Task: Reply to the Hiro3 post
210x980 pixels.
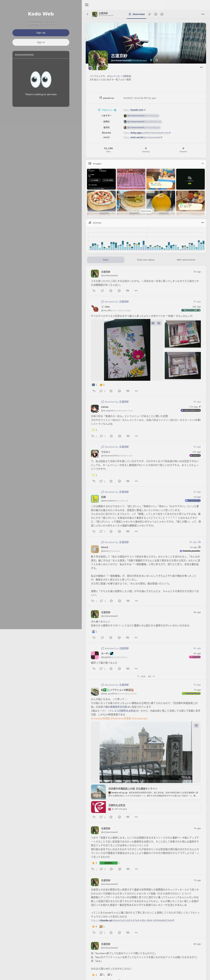Action: [94, 601]
